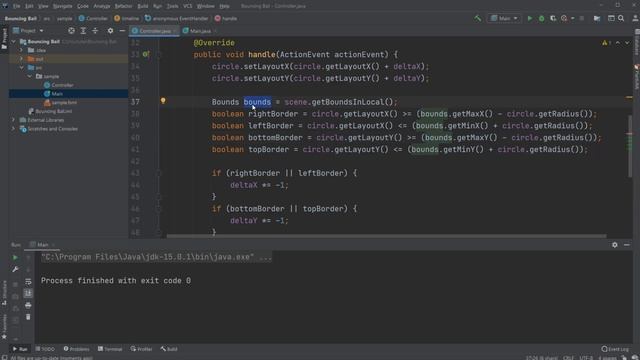Open the Terminal tool window tab

(x=110, y=349)
